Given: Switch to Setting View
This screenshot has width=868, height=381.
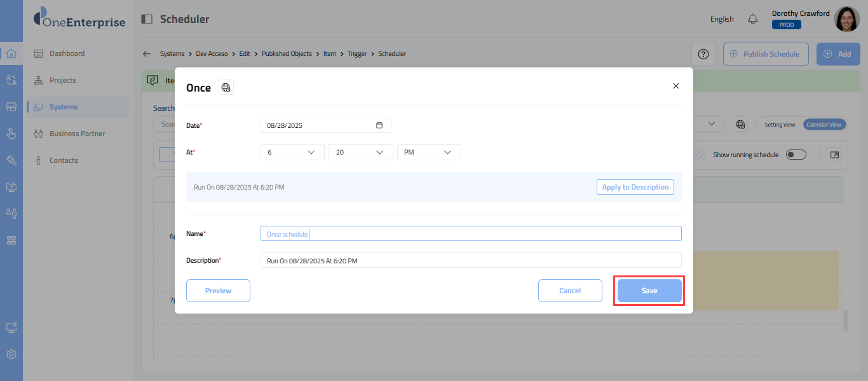Looking at the screenshot, I should coord(779,125).
